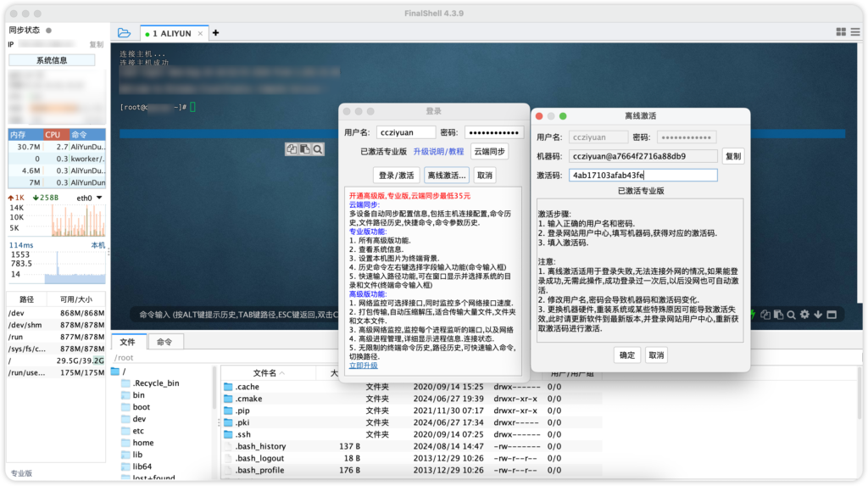Click fullscreen window icon in command bar
Image resolution: width=868 pixels, height=486 pixels.
[x=832, y=314]
